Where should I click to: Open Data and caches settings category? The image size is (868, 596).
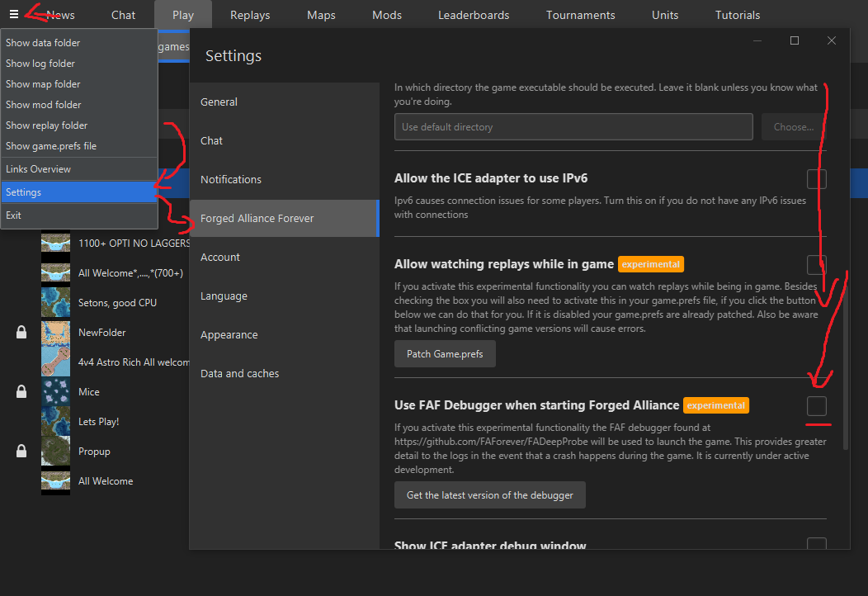284,373
